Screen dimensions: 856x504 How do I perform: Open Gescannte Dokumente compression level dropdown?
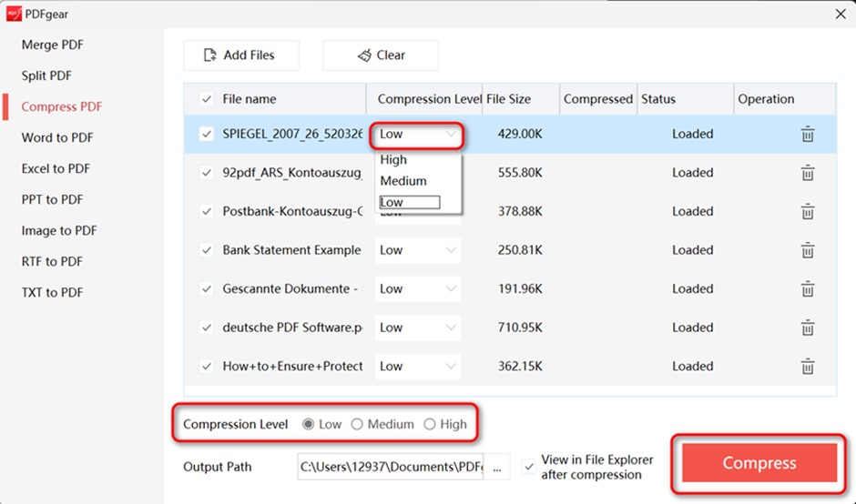pyautogui.click(x=417, y=289)
